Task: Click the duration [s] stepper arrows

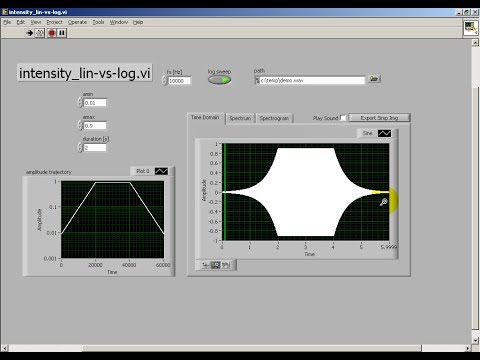Action: click(80, 147)
